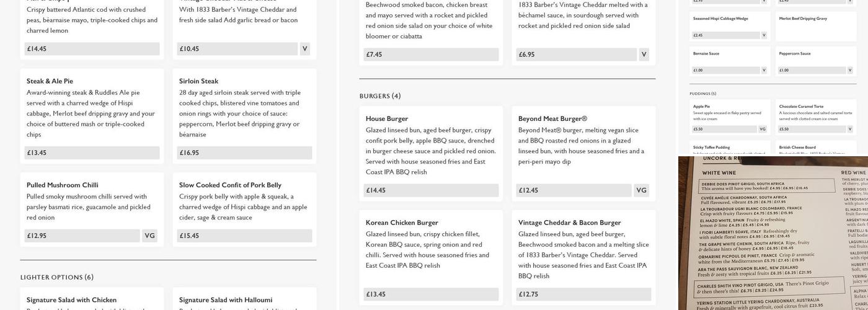Open the Korean Chicken Burger title
The height and width of the screenshot is (310, 868).
pyautogui.click(x=402, y=223)
